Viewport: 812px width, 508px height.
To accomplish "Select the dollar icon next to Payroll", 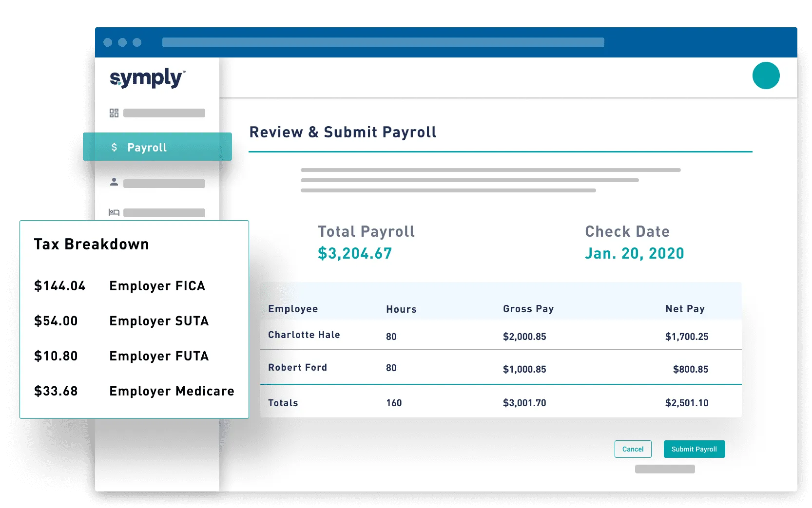I will (x=115, y=147).
